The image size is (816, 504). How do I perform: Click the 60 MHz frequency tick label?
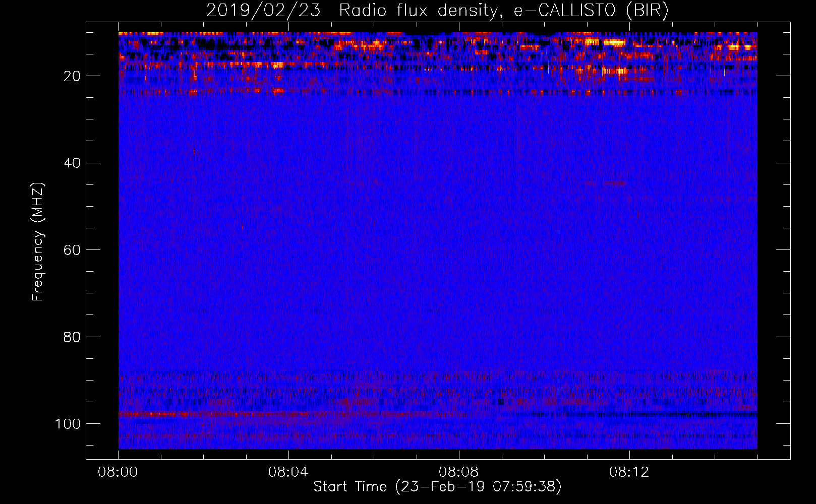73,250
